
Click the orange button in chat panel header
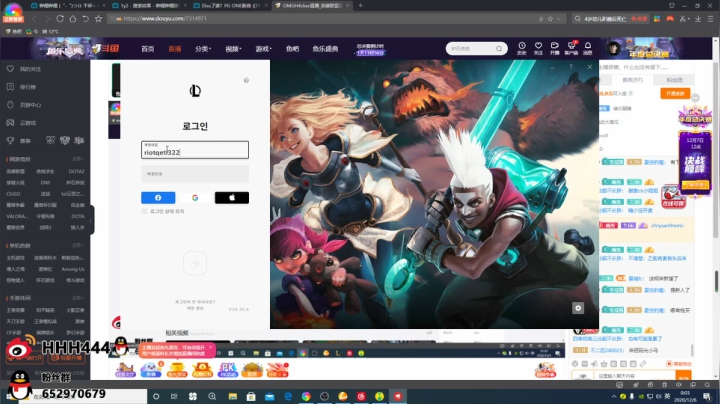tap(675, 93)
